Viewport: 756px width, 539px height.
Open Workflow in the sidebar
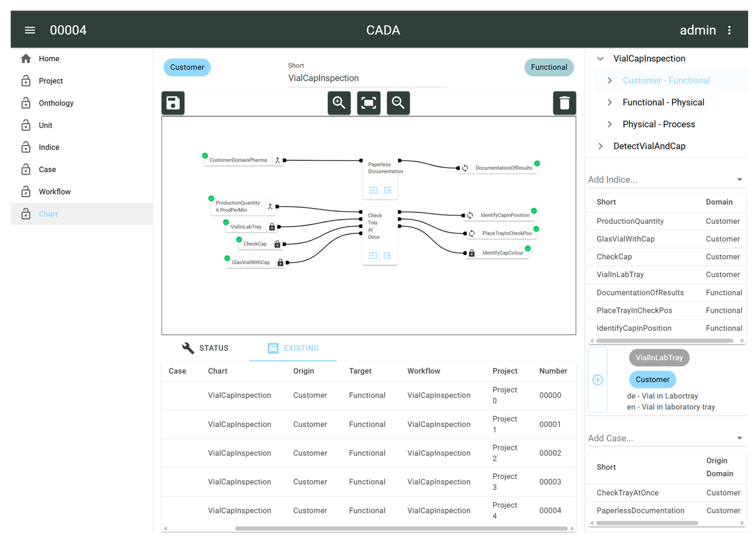(x=54, y=192)
